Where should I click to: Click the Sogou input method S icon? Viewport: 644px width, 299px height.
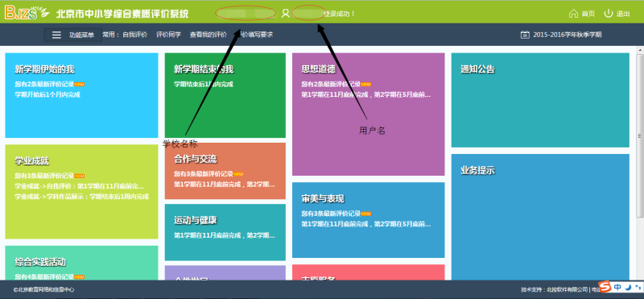tap(605, 287)
